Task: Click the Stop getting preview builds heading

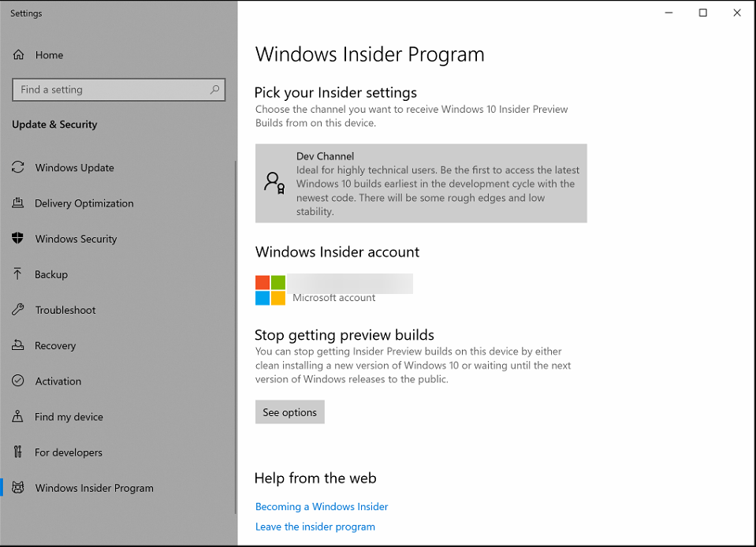Action: tap(344, 334)
